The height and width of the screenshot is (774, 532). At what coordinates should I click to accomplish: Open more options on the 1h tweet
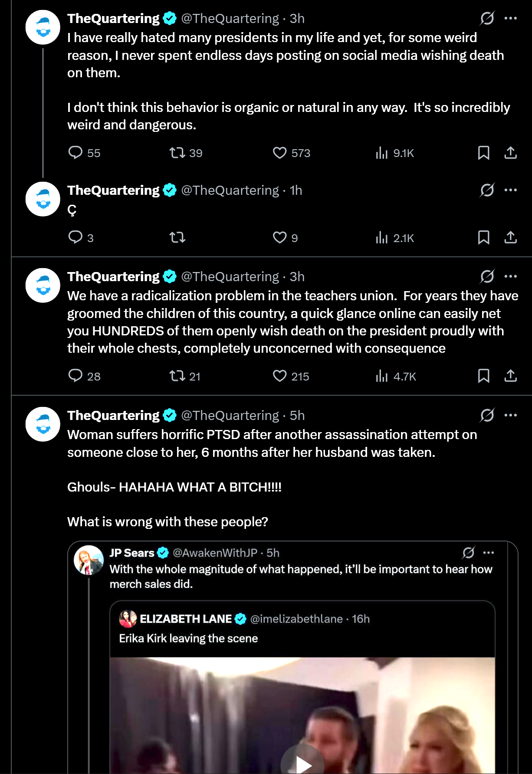(511, 190)
